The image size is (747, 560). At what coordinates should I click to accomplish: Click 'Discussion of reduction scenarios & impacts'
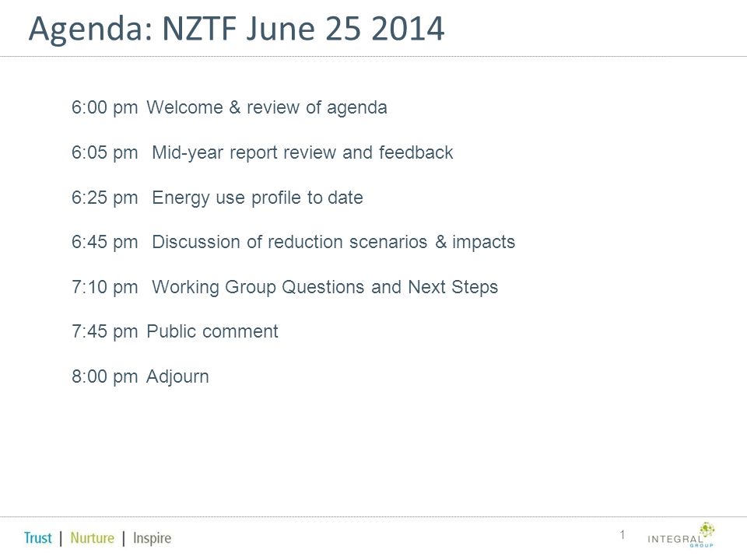pos(334,243)
